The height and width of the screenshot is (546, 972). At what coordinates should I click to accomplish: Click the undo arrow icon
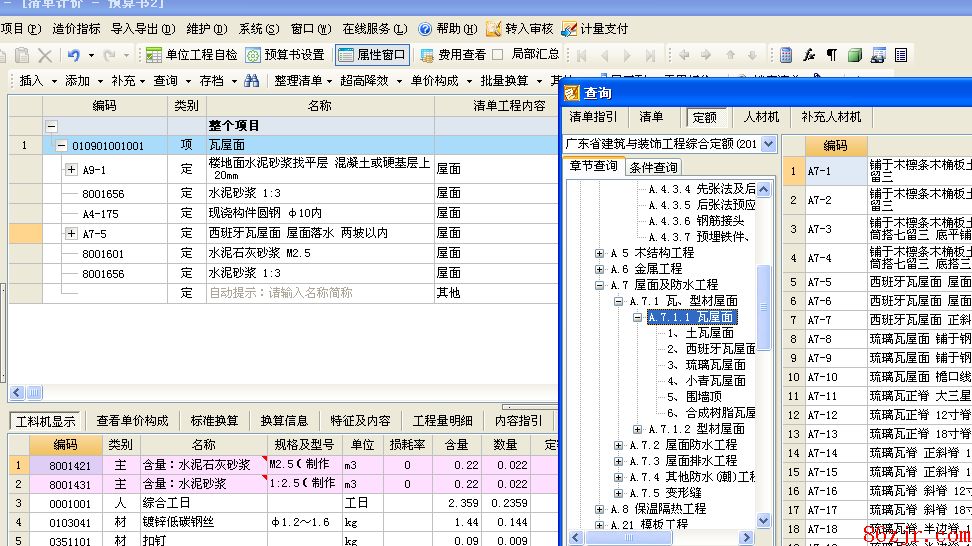click(74, 55)
